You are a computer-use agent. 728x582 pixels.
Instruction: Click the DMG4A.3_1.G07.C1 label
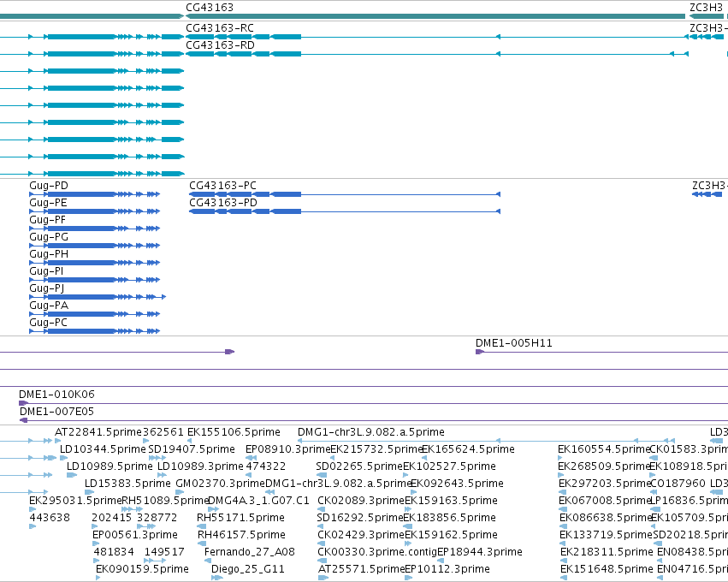(258, 501)
